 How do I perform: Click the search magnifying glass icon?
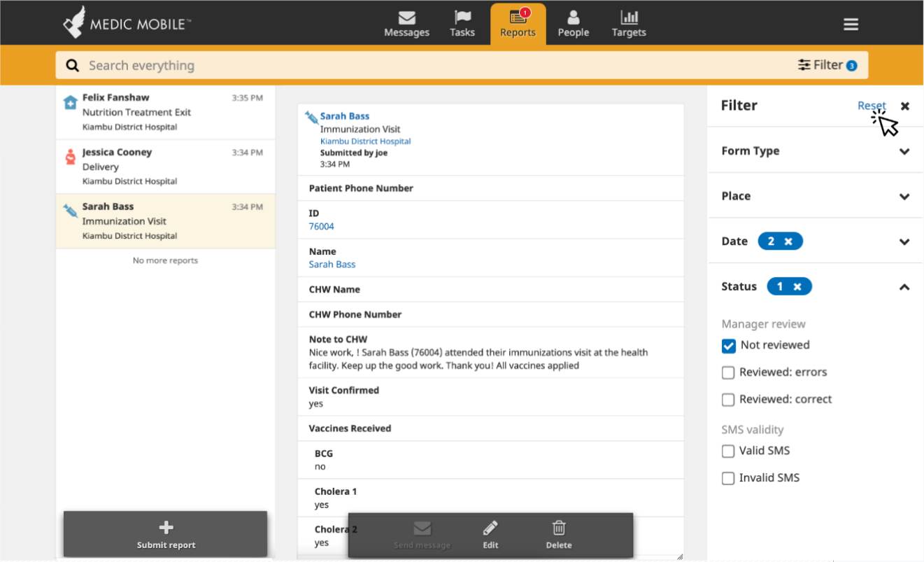tap(72, 65)
